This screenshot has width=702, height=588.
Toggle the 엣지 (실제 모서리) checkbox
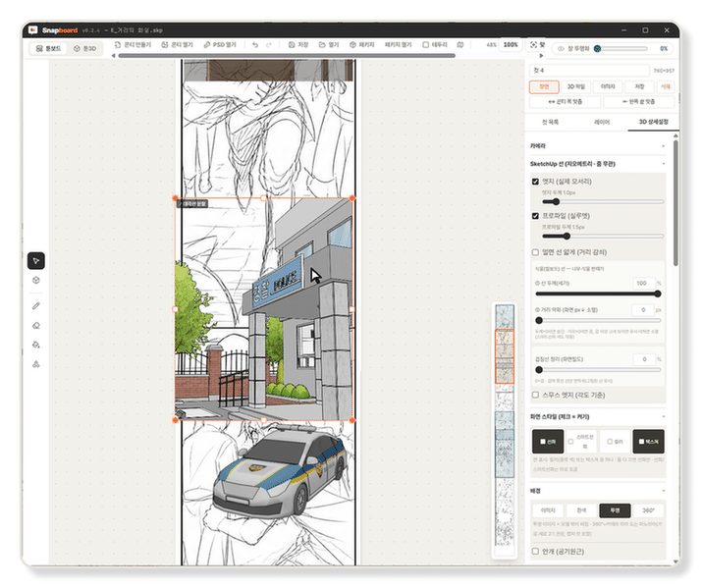click(535, 182)
